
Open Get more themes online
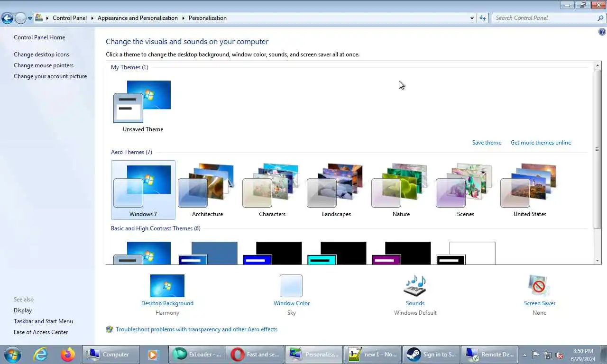(541, 143)
